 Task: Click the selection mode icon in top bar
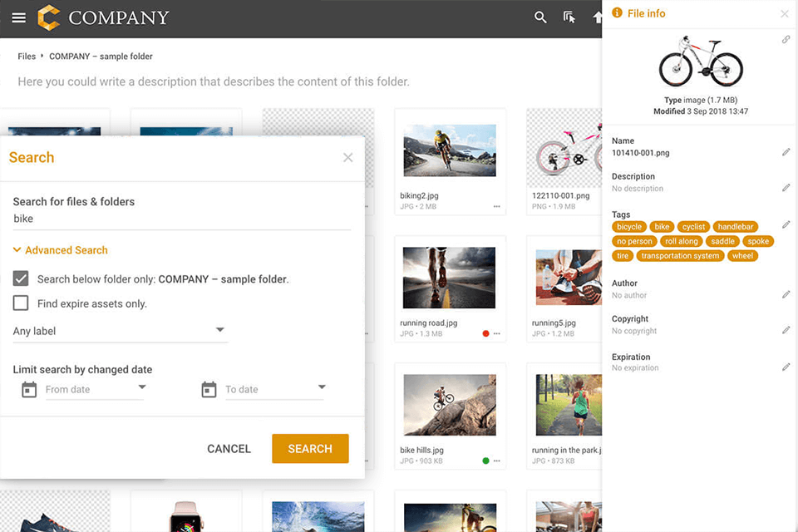point(569,17)
